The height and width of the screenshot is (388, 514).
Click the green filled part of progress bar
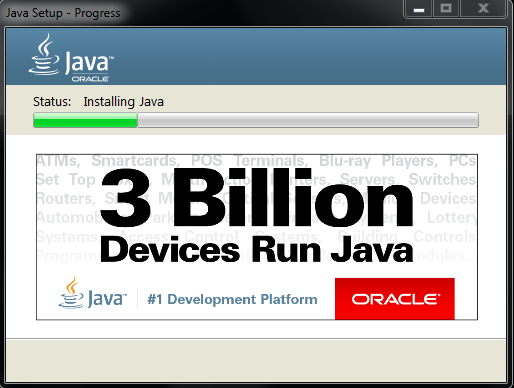(x=85, y=120)
